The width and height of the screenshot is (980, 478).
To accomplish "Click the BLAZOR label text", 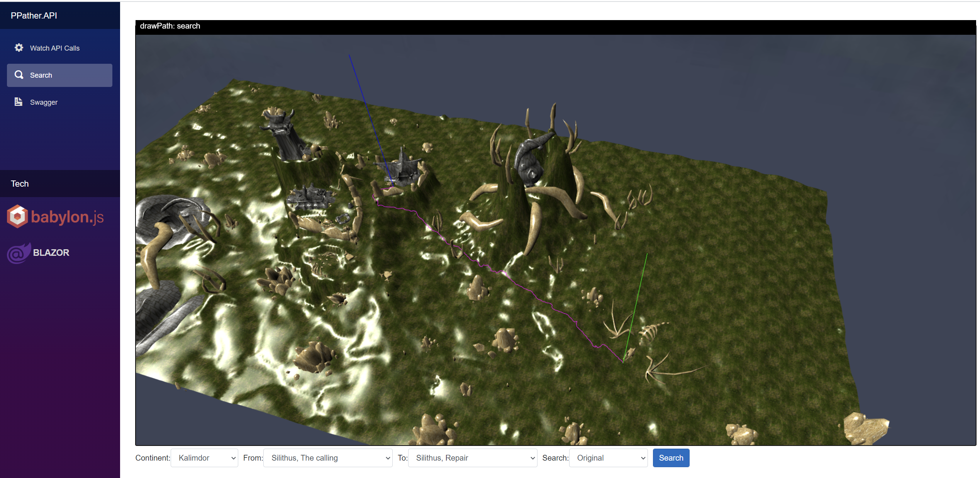I will [x=51, y=252].
